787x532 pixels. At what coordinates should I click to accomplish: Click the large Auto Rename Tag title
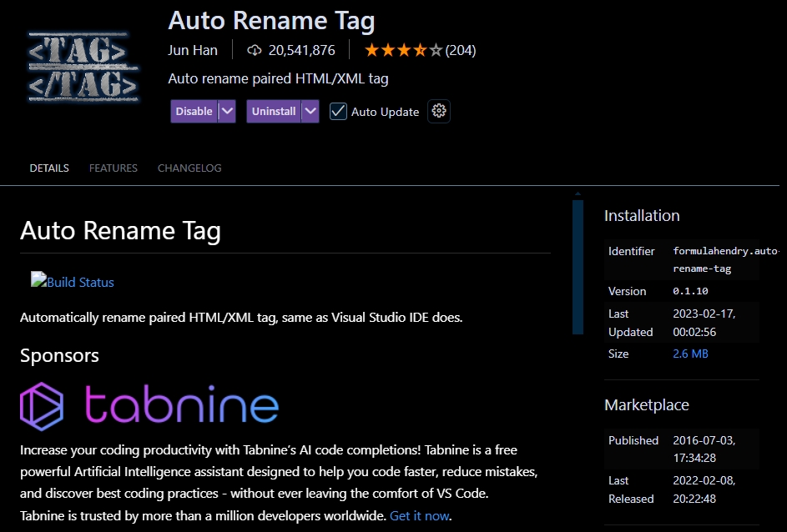(x=271, y=21)
